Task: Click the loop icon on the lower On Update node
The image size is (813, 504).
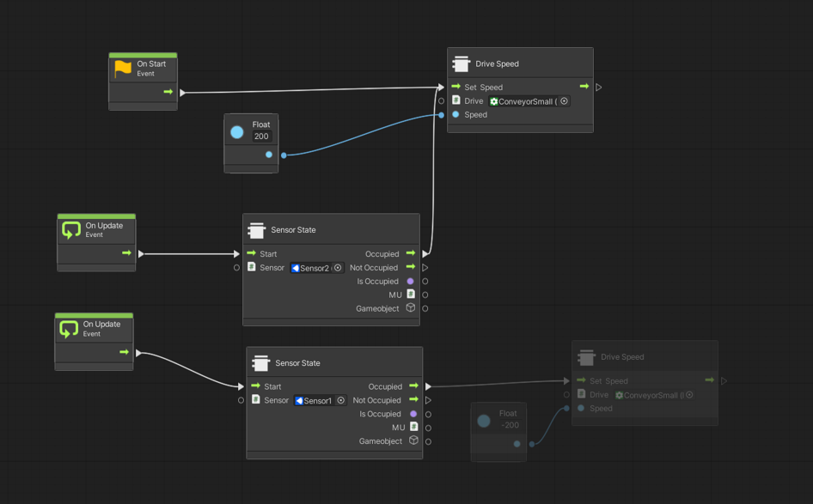Action: [x=69, y=329]
